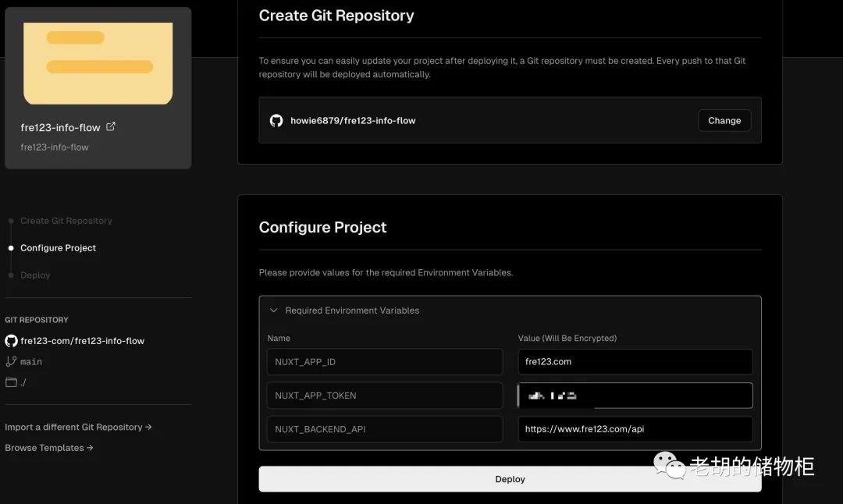Collapse the Required Environment Variables section

(x=274, y=310)
